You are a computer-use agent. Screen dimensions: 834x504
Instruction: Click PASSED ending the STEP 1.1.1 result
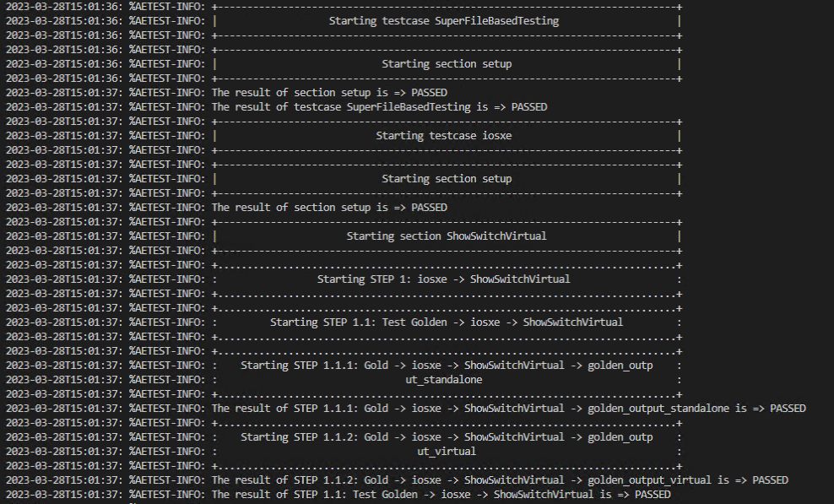[788, 409]
